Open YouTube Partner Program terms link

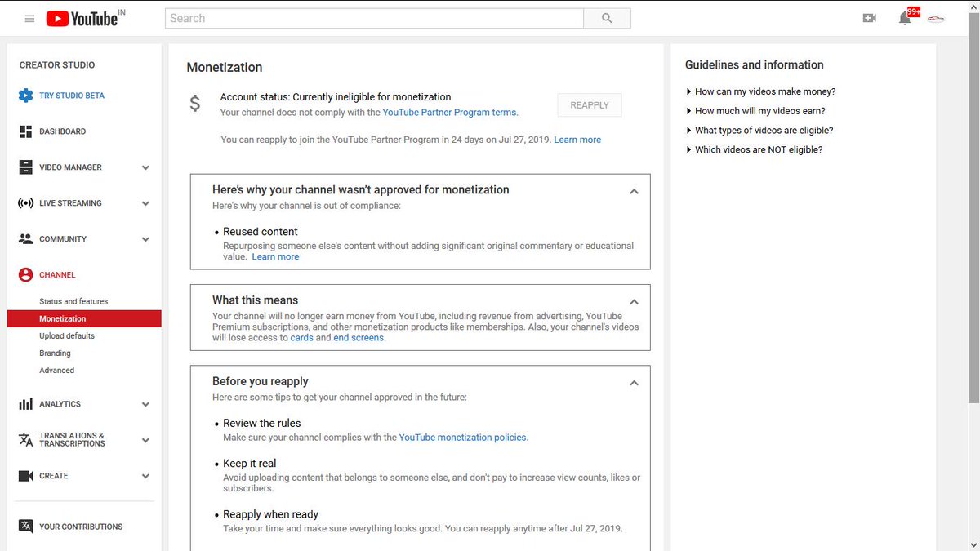(x=450, y=113)
